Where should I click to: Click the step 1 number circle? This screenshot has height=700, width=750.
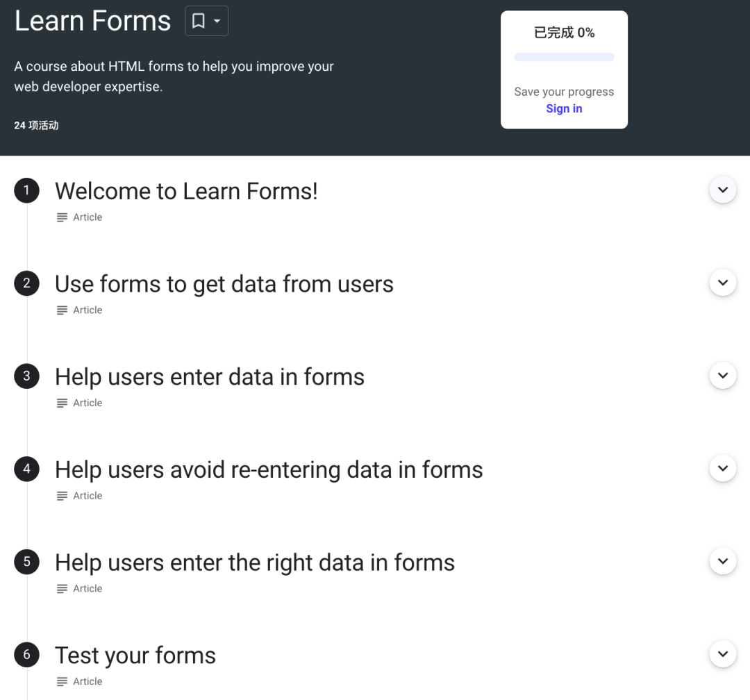point(27,190)
